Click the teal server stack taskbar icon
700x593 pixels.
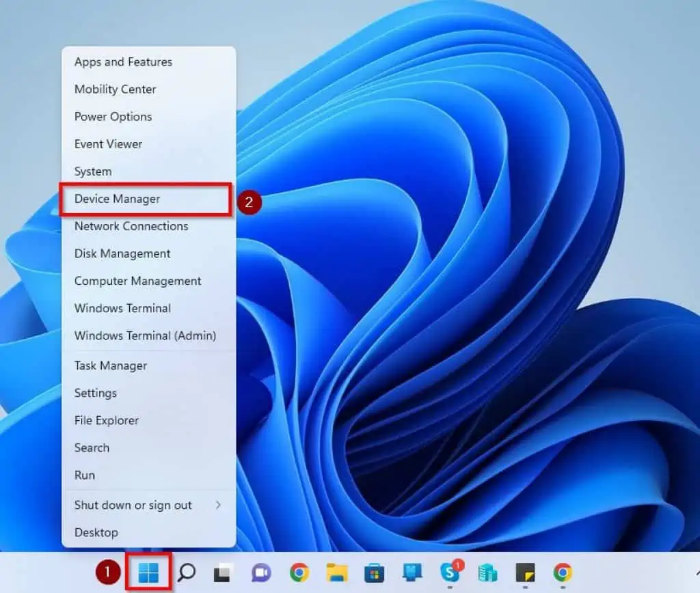[x=487, y=573]
